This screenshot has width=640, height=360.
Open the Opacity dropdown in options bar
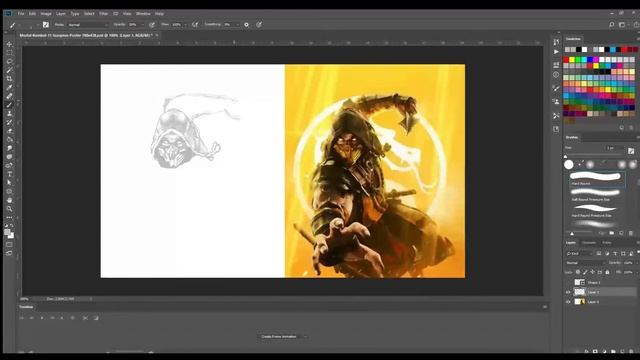coord(142,25)
